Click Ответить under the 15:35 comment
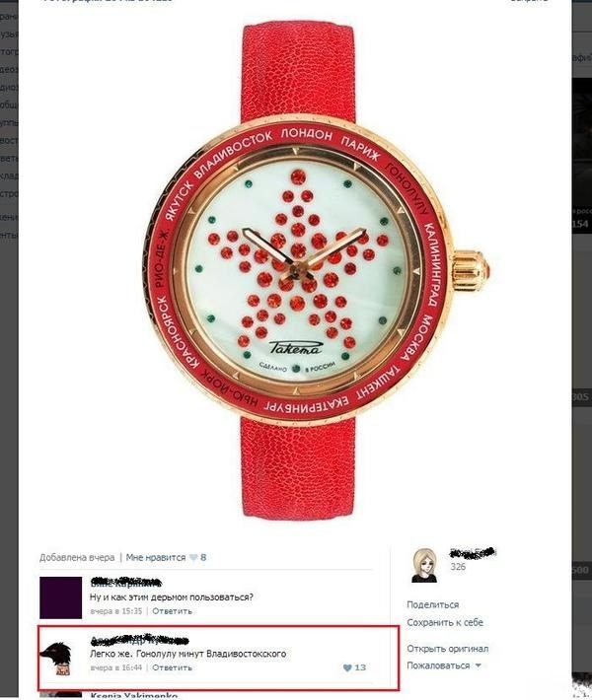This screenshot has height=700, width=592. coord(172,611)
